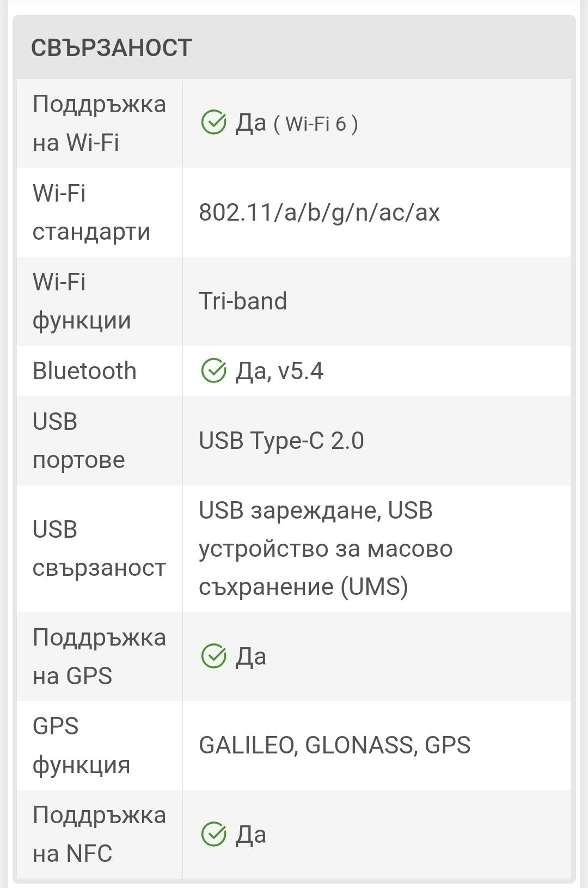Image resolution: width=588 pixels, height=888 pixels.
Task: Select the 'Да, v5.4' Bluetooth value
Action: coord(279,371)
